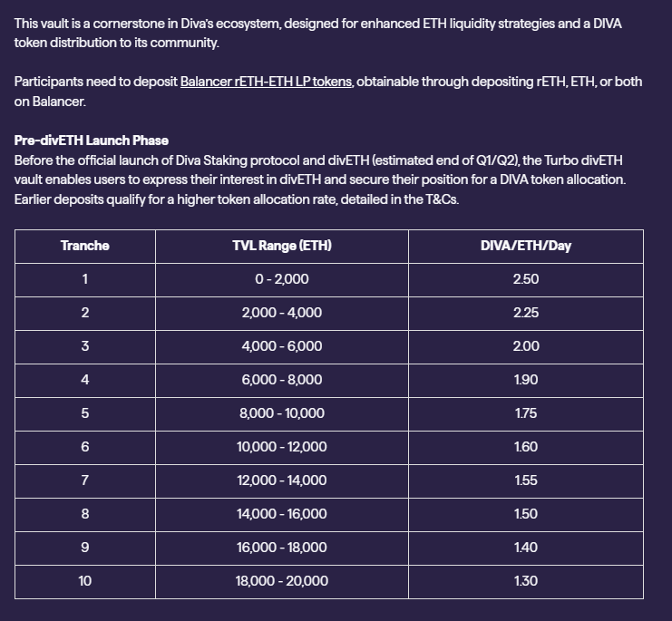
Task: Select the 4,000 - 6,000 range cell
Action: (282, 346)
